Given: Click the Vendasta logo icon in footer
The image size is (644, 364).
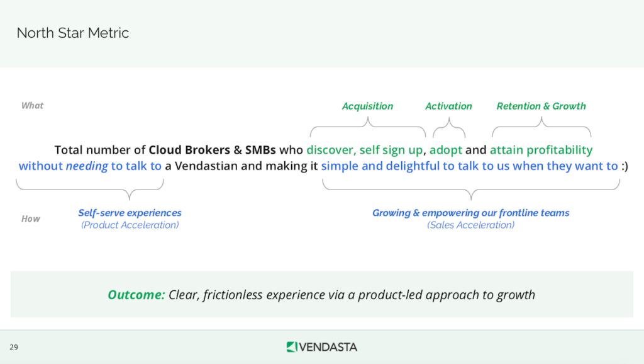Looking at the screenshot, I should pyautogui.click(x=291, y=347).
